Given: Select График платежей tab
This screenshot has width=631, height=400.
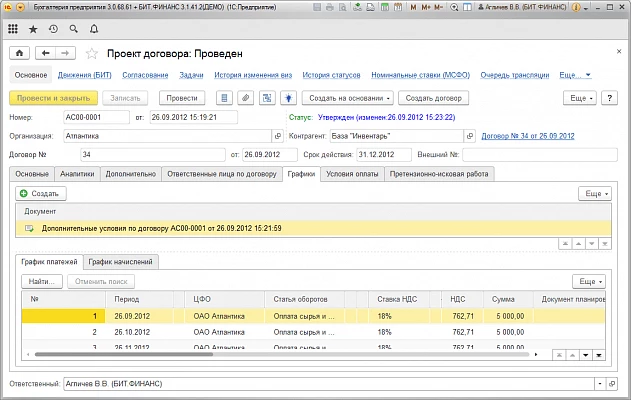Looking at the screenshot, I should point(49,262).
